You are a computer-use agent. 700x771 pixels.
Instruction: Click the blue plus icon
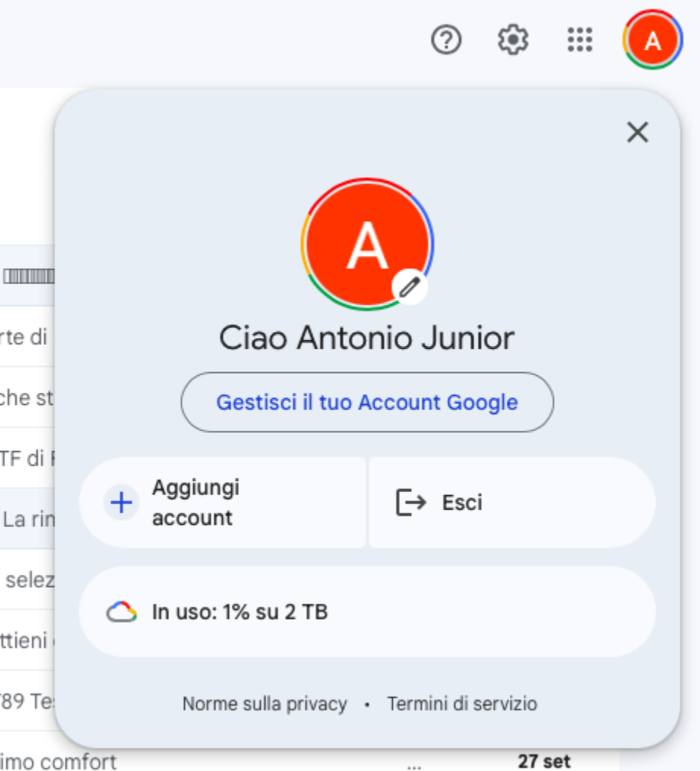click(x=121, y=503)
